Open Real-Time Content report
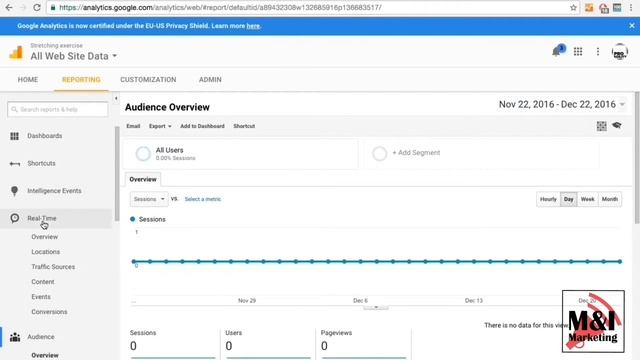Viewport: 640px width, 360px height. pos(43,282)
